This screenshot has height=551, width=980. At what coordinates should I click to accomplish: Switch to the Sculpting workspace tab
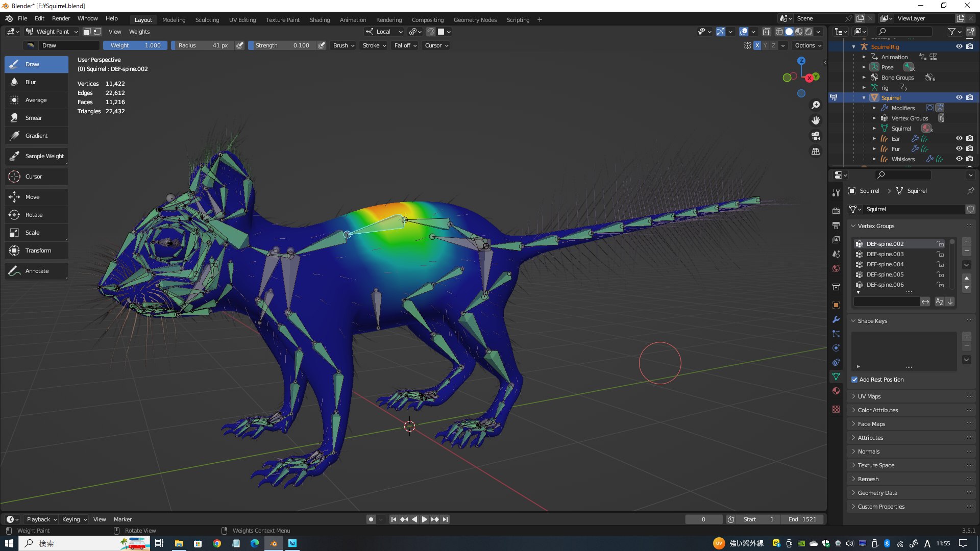(x=207, y=20)
